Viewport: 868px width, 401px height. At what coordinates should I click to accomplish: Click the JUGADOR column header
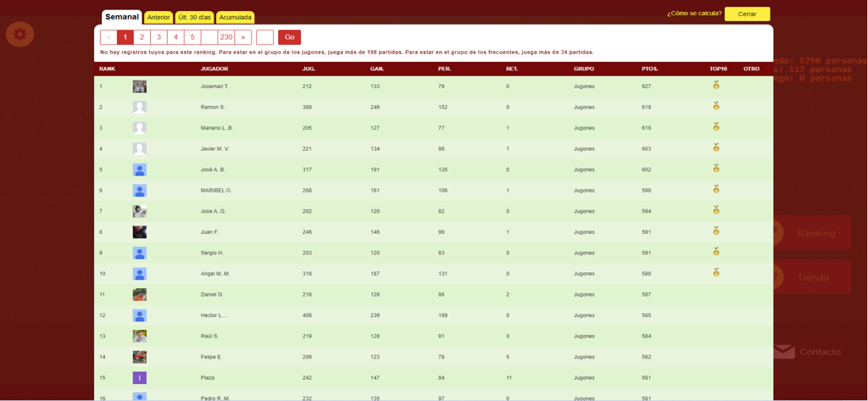point(214,70)
